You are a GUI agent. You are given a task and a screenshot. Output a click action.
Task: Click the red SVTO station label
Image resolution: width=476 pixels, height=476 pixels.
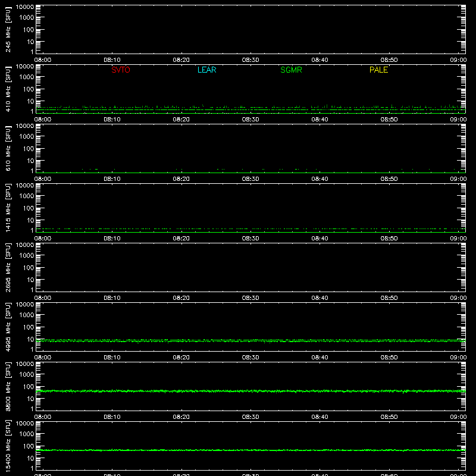click(x=121, y=70)
